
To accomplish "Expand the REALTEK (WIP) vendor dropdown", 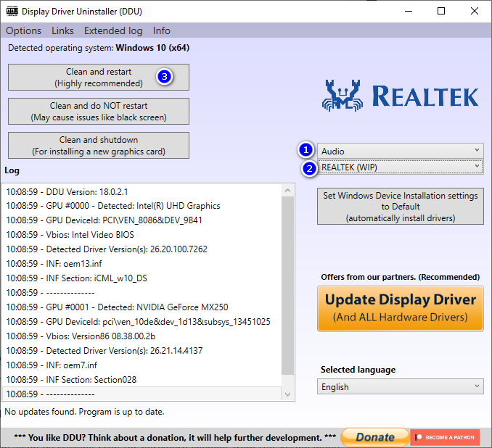I will click(x=400, y=167).
